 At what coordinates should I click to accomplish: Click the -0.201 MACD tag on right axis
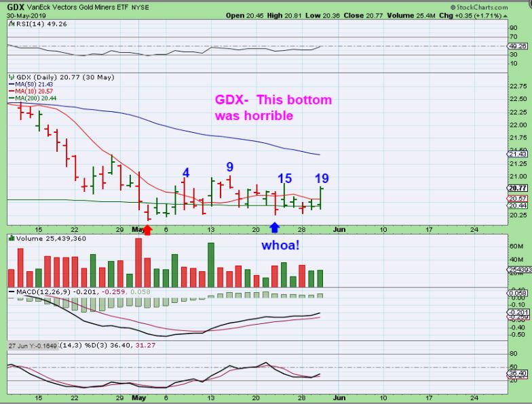(517, 312)
